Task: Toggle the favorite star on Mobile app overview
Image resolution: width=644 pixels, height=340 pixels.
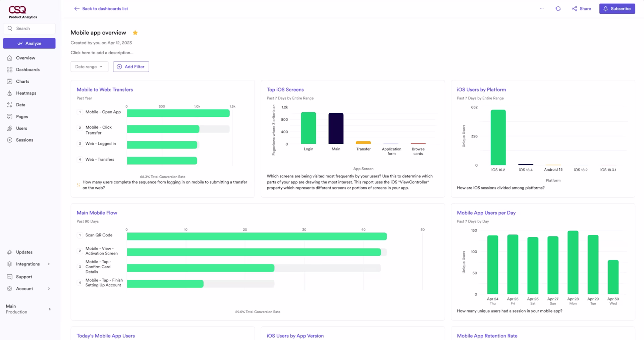Action: point(135,33)
